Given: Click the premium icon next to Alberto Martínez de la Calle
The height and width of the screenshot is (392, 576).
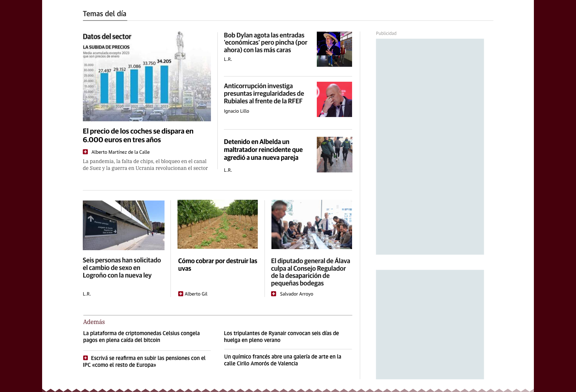Looking at the screenshot, I should pyautogui.click(x=86, y=152).
